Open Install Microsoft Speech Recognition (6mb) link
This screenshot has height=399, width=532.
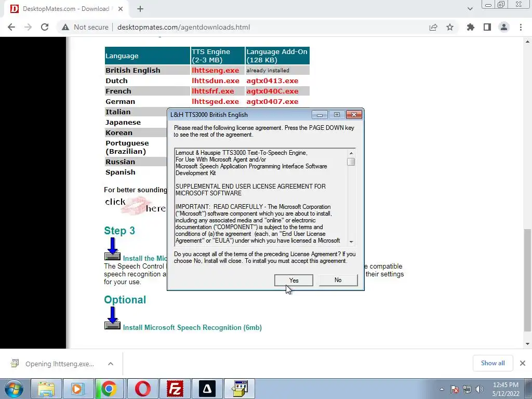coord(192,327)
